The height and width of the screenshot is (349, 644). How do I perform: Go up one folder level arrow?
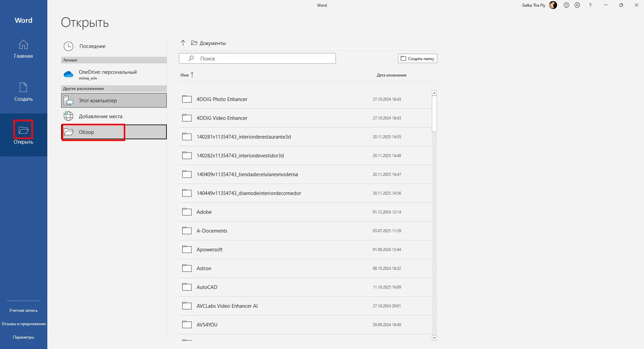click(x=183, y=43)
